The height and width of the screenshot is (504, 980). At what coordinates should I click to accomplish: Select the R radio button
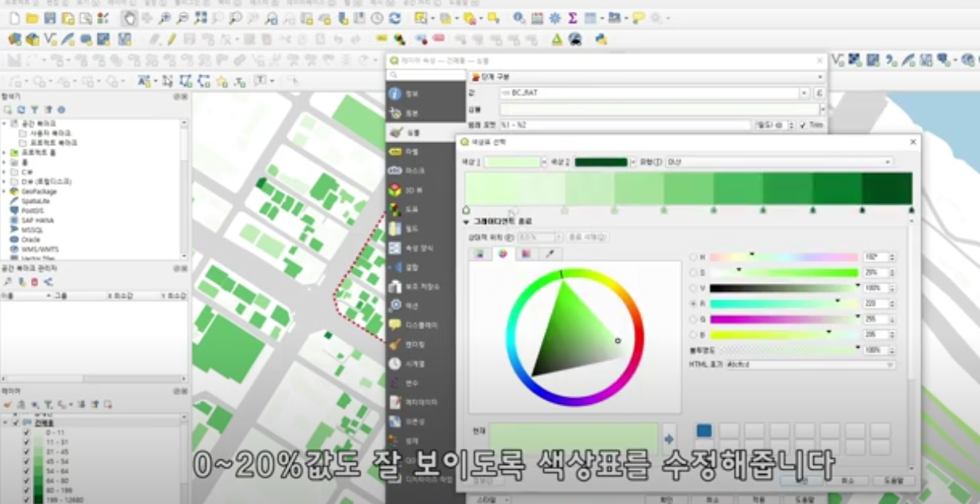[x=693, y=303]
